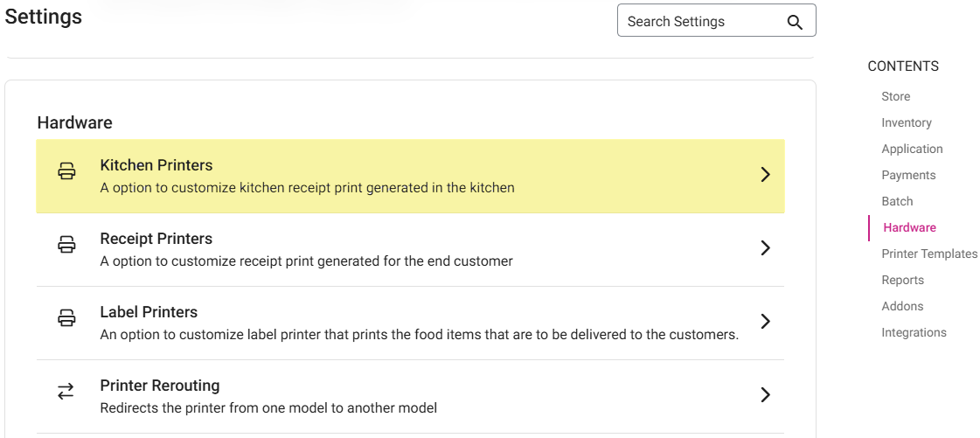980x438 pixels.
Task: Jump to Printer Templates section
Action: click(929, 254)
